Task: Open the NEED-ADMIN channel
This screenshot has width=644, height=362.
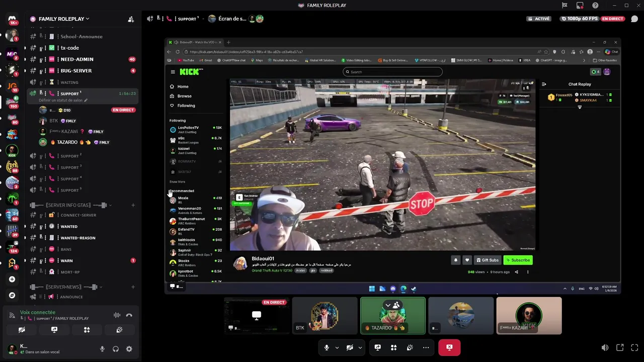Action: 83,59
